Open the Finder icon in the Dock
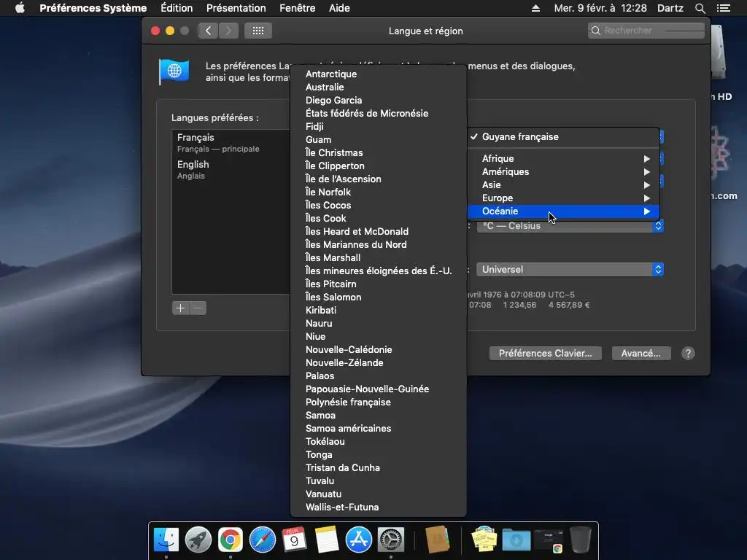The image size is (747, 560). click(166, 540)
